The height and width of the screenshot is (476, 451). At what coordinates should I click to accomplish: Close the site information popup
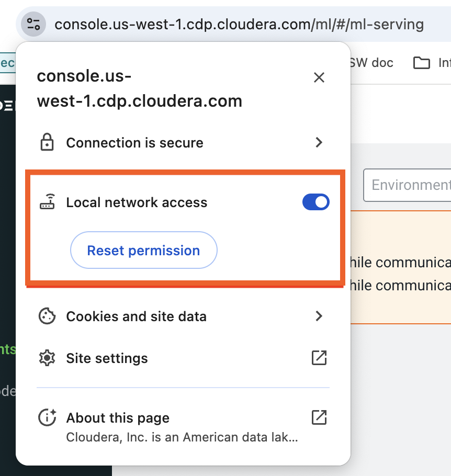[319, 78]
